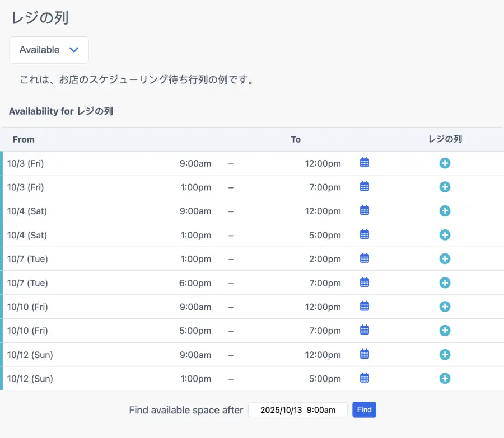Open calendar for 10/10 (Fri) 9:00am row
The height and width of the screenshot is (438, 504).
[x=365, y=306]
